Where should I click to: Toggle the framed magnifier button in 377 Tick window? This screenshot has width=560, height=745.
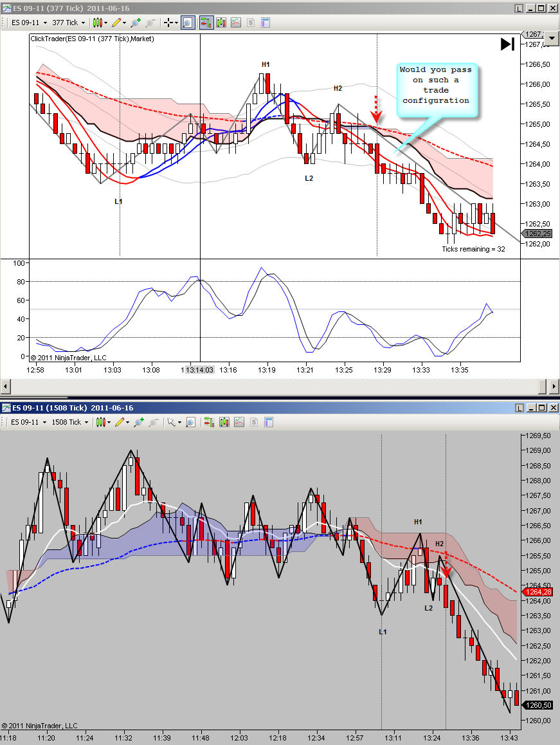[188, 23]
